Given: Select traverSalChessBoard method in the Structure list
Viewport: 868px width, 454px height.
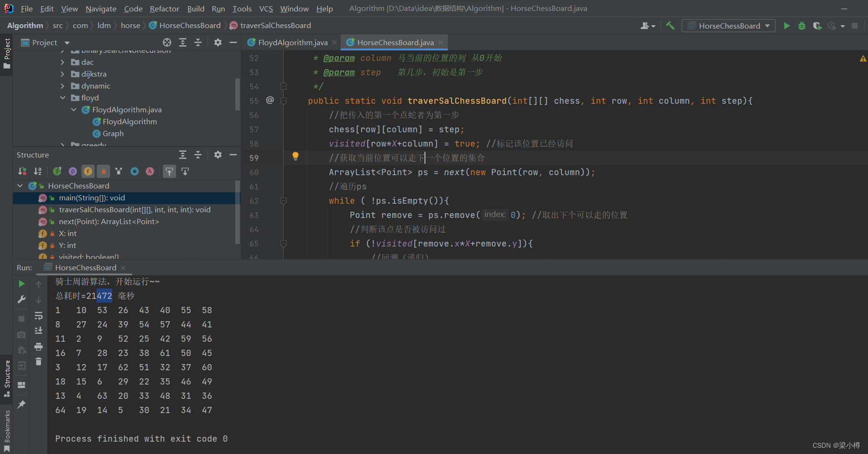Looking at the screenshot, I should point(134,210).
